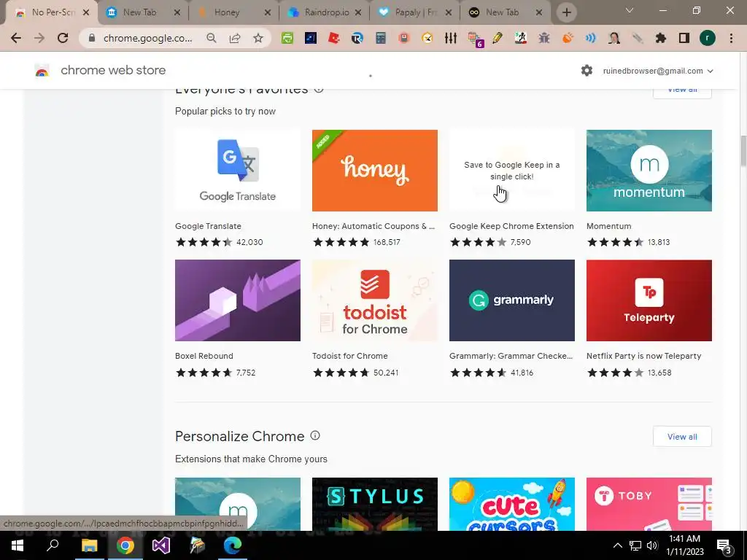Click the page vertical scrollbar thumb

(743, 151)
